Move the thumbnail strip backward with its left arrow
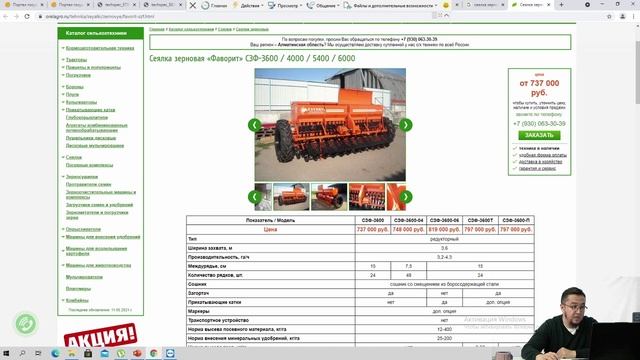The width and height of the screenshot is (640, 360). pyautogui.click(x=255, y=197)
